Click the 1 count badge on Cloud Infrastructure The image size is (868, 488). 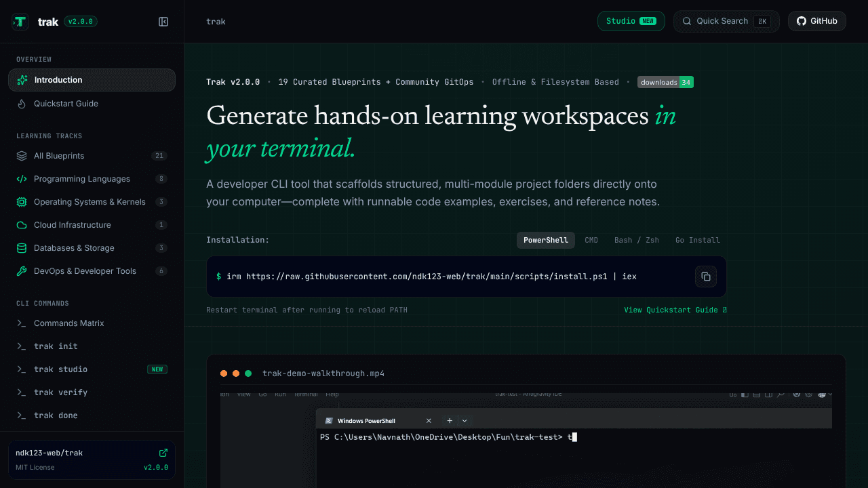161,225
